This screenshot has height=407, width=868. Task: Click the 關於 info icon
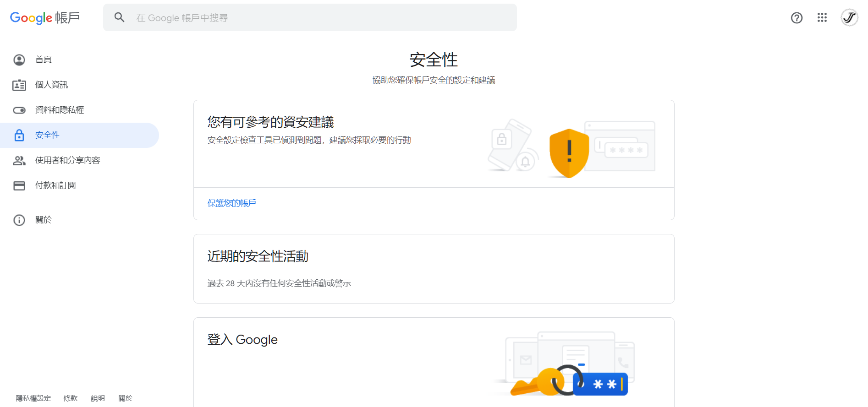(x=19, y=220)
